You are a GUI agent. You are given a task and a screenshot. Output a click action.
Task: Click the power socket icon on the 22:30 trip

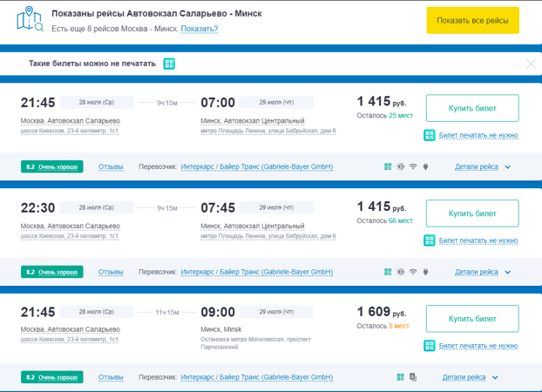[x=425, y=272]
